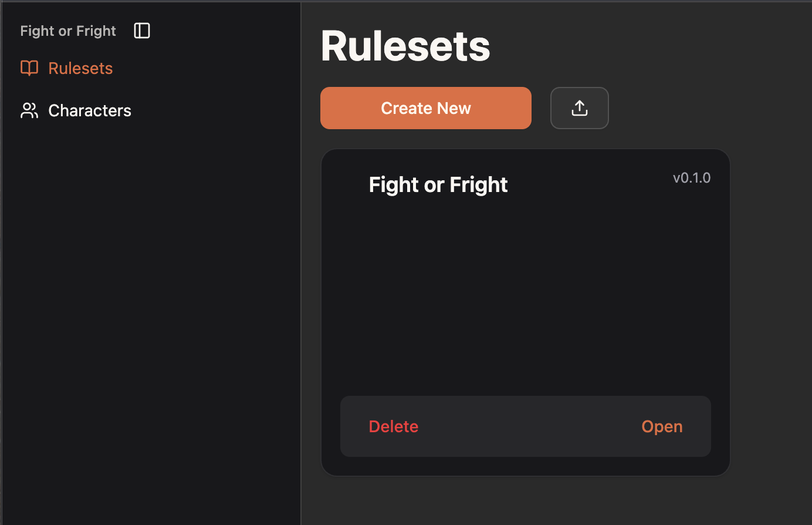The width and height of the screenshot is (812, 525).
Task: Open the Rulesets sidebar label
Action: (80, 68)
